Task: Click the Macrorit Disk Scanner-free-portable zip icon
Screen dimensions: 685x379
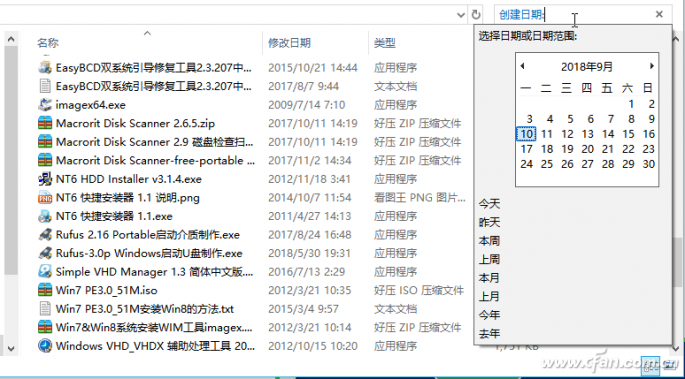Action: [x=45, y=161]
